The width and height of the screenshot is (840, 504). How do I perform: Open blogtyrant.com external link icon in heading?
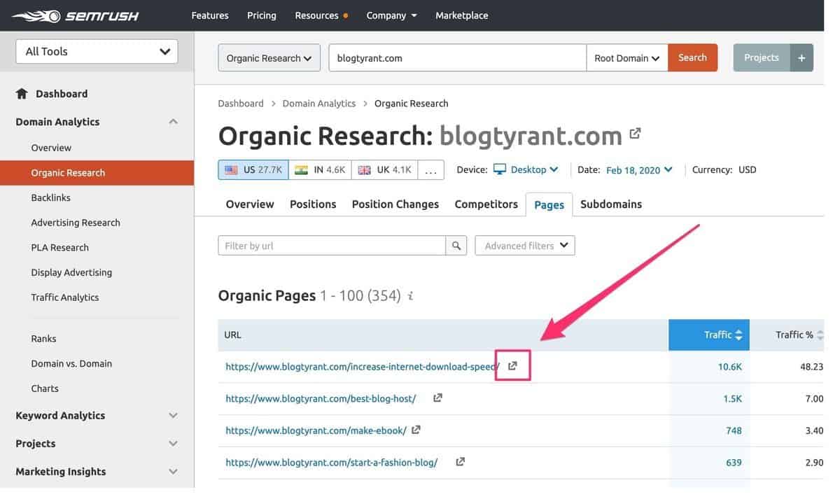click(x=635, y=133)
